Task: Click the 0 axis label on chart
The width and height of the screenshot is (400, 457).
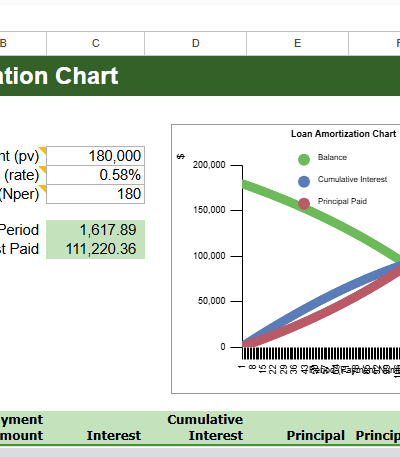Action: tap(223, 347)
